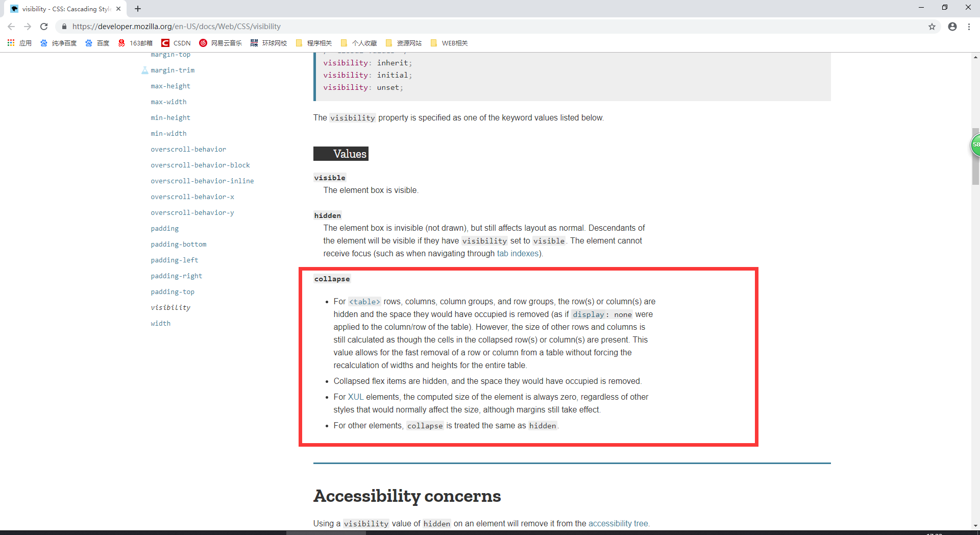This screenshot has height=535, width=980.
Task: Expand the 个人收藏 bookmarks folder
Action: click(x=359, y=43)
